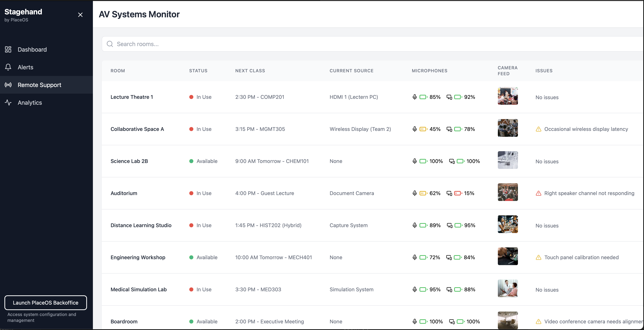Image resolution: width=644 pixels, height=330 pixels.
Task: Open the Boardroom camera feed thumbnail
Action: pyautogui.click(x=508, y=320)
